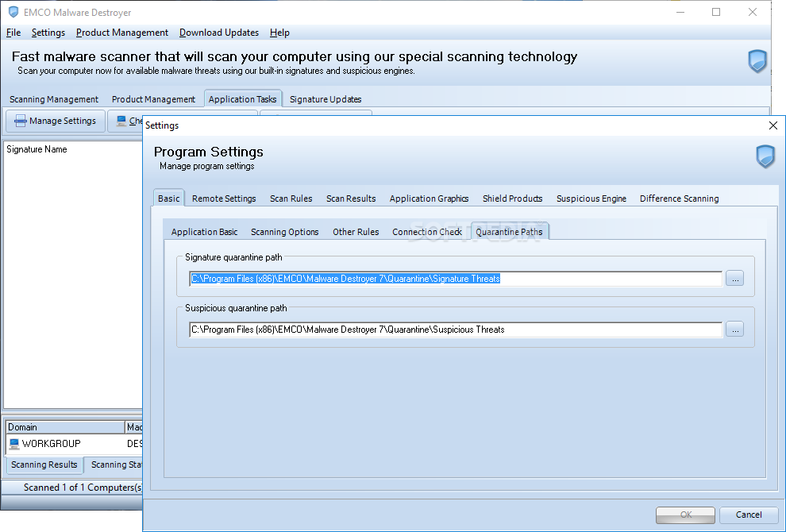Select the Quarantine Paths subtab
The width and height of the screenshot is (786, 532).
[x=509, y=232]
